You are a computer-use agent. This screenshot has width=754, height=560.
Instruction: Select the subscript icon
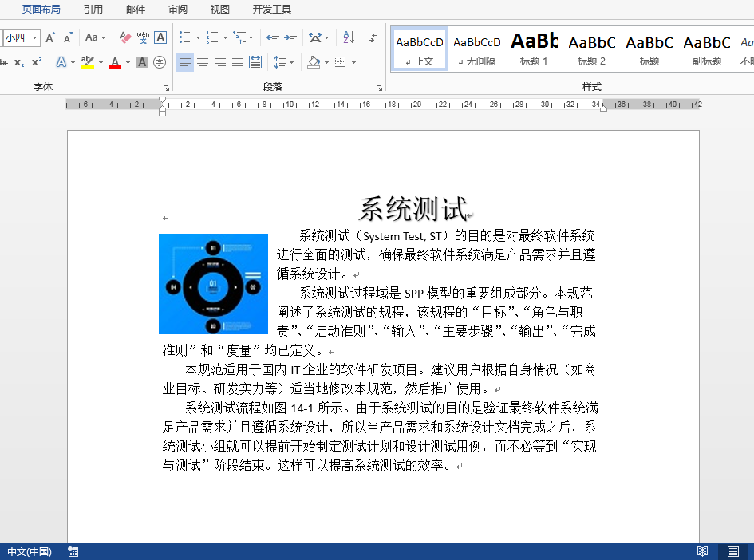(x=18, y=62)
